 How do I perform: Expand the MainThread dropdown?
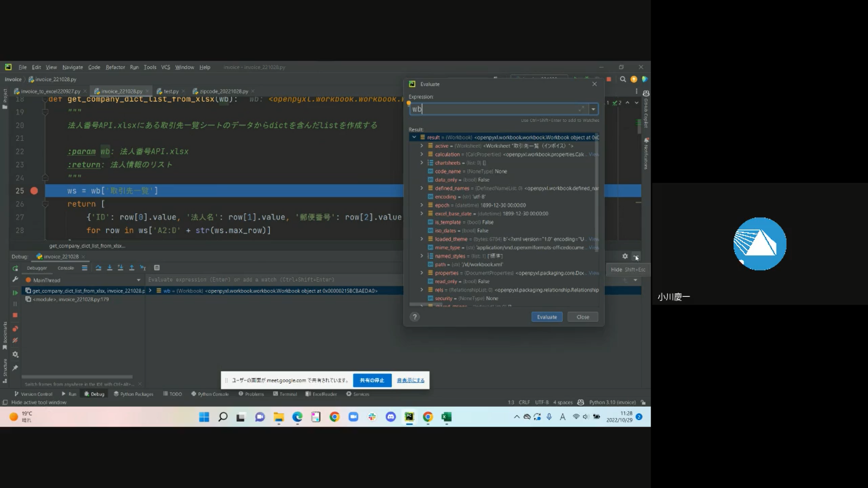[138, 280]
